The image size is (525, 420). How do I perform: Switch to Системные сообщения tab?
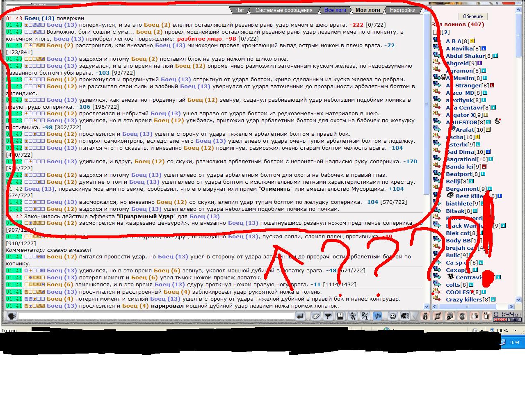click(x=284, y=10)
